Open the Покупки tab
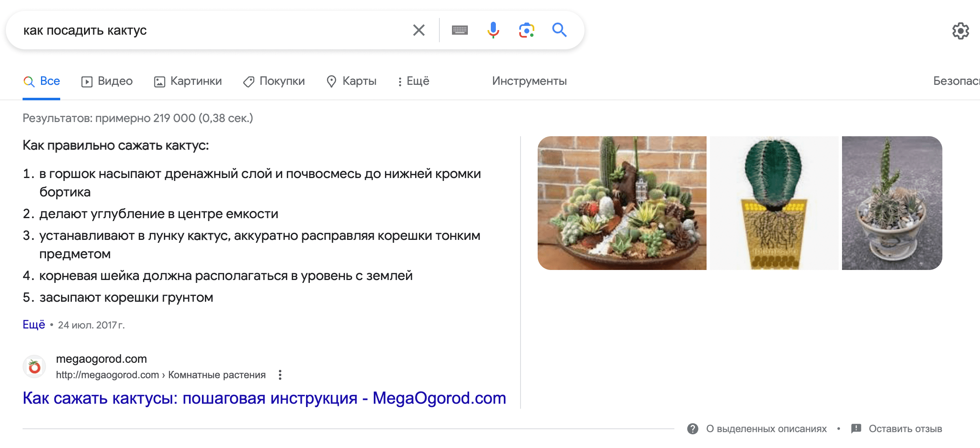This screenshot has width=980, height=448. pos(274,81)
